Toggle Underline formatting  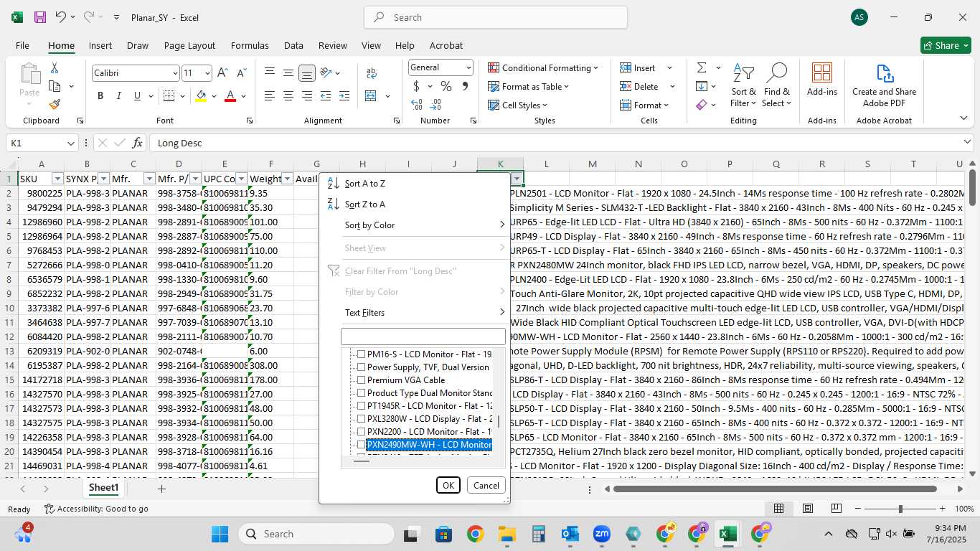click(x=138, y=96)
